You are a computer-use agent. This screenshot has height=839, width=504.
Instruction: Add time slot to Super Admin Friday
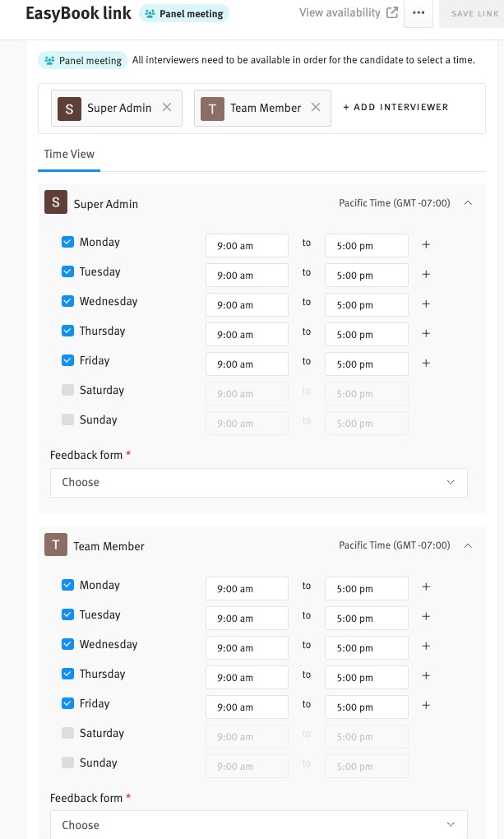(426, 363)
